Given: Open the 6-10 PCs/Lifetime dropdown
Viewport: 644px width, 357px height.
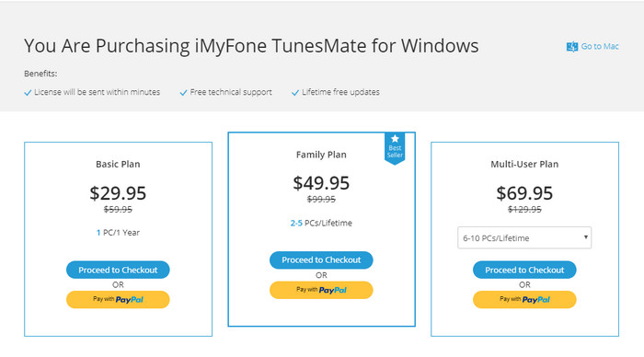Looking at the screenshot, I should [524, 238].
